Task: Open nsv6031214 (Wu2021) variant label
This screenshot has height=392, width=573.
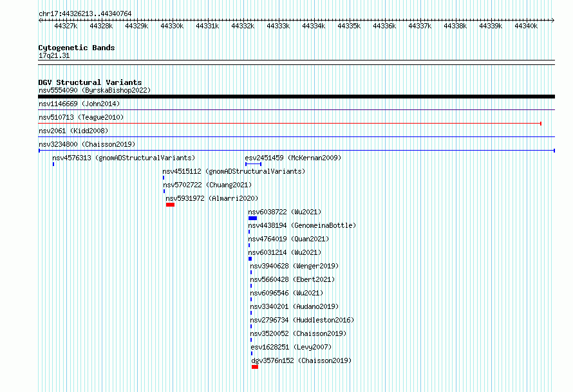Action: pyautogui.click(x=285, y=252)
